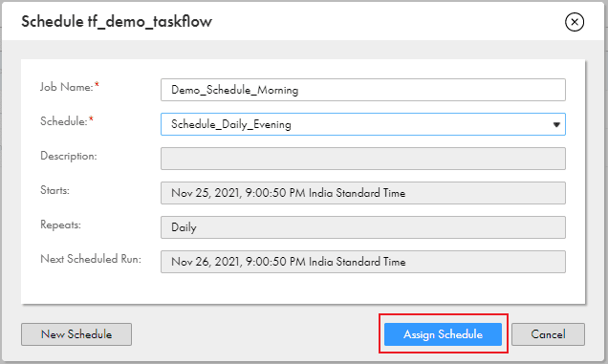608x364 pixels.
Task: Click the red asterisk beside Schedule
Action: click(x=91, y=118)
